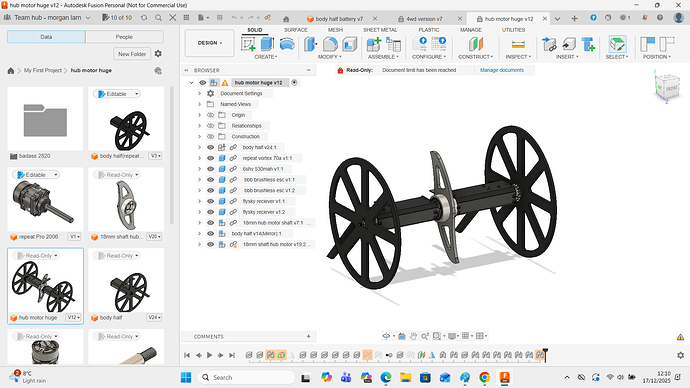This screenshot has height=388, width=690.
Task: Click the end-of-timeline marker
Action: point(545,355)
